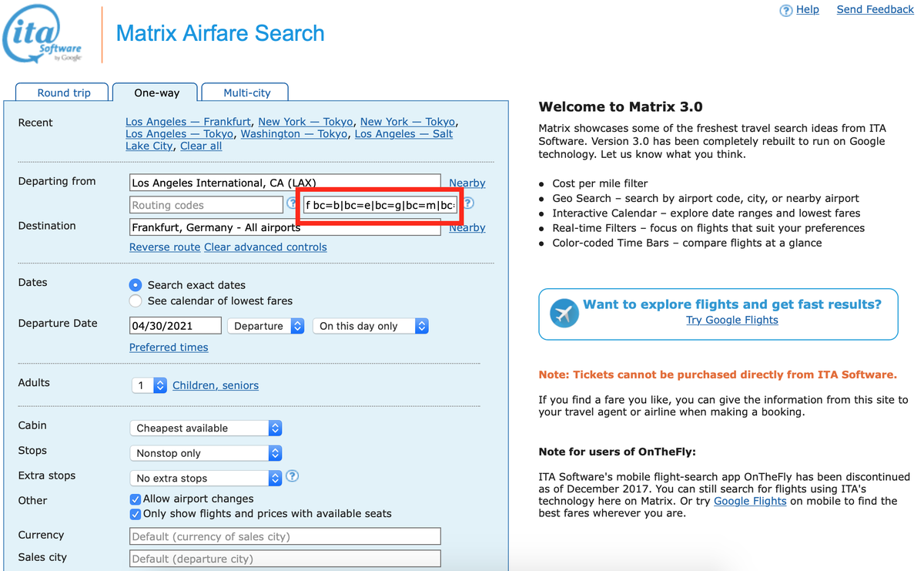924x571 pixels.
Task: Toggle Only show flights with available seats
Action: point(136,514)
